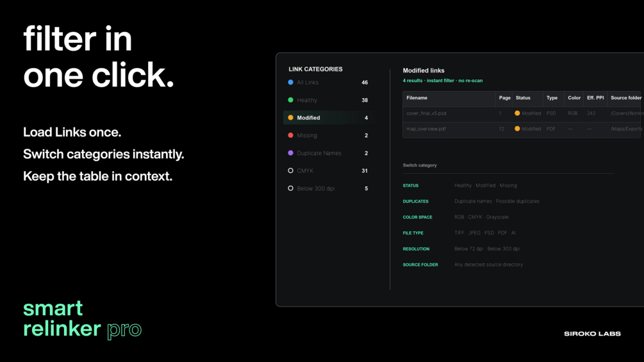The width and height of the screenshot is (644, 362).
Task: Select the CMYK category
Action: (x=328, y=170)
